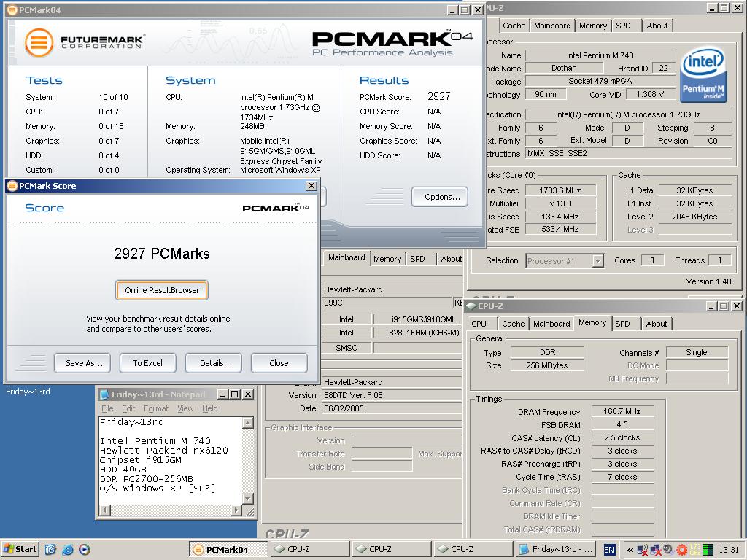Click Save As... in PCMark Score dialog
The width and height of the screenshot is (747, 560).
[82, 363]
